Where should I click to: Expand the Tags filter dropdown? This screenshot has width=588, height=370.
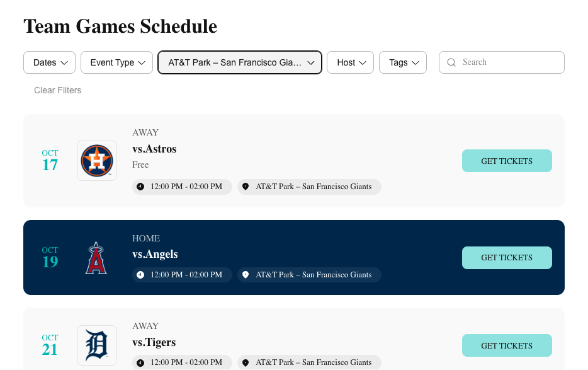click(403, 62)
